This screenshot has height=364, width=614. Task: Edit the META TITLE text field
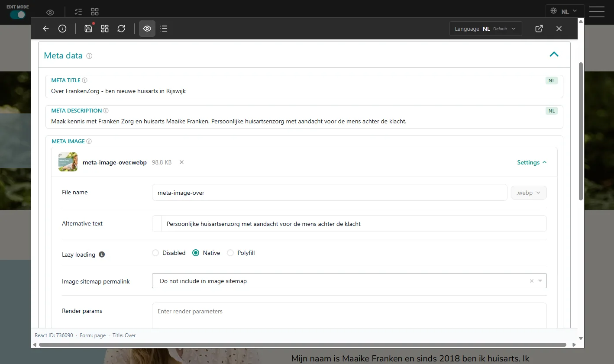pyautogui.click(x=304, y=91)
